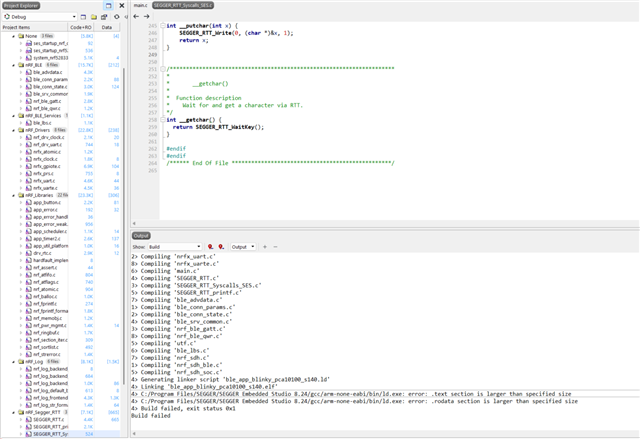Switch to the main.c editor tab

[141, 5]
